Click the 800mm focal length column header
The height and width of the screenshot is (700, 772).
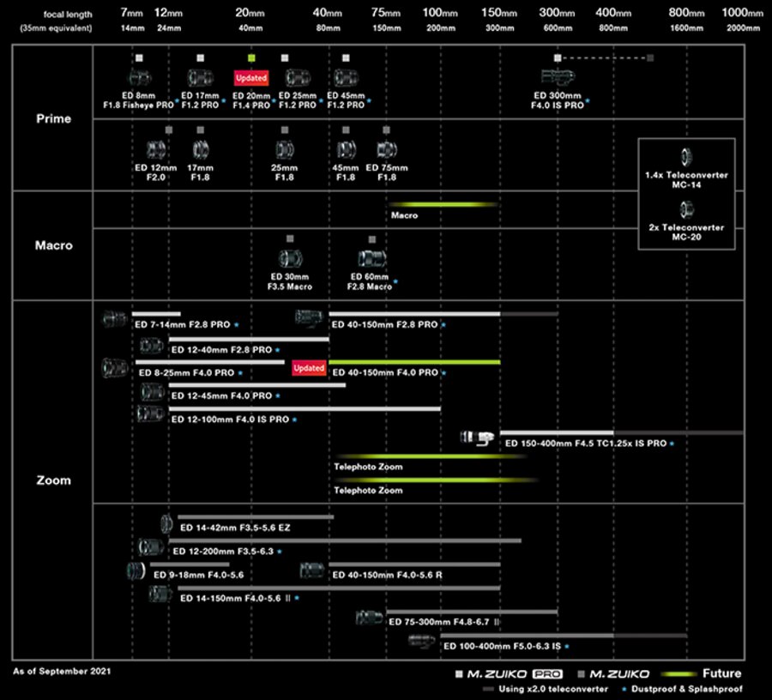[686, 13]
